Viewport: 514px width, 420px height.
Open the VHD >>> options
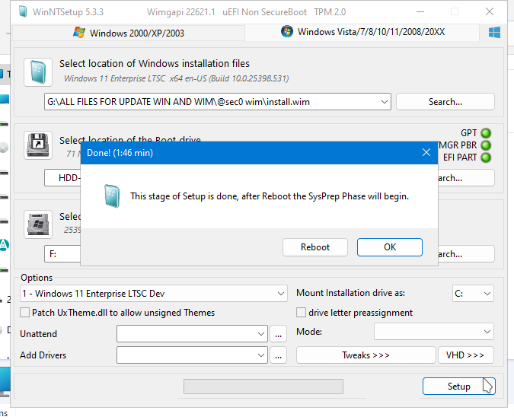click(465, 355)
